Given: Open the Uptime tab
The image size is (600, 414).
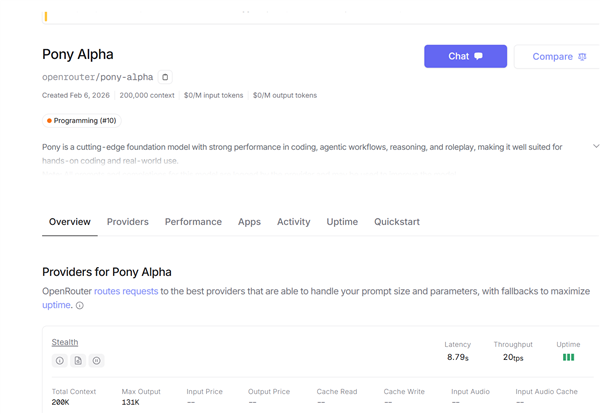Looking at the screenshot, I should 342,222.
